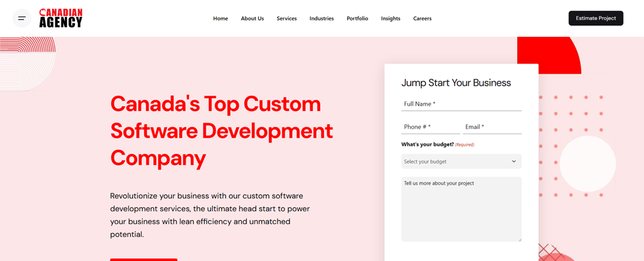Image resolution: width=644 pixels, height=261 pixels.
Task: Open the Careers menu item
Action: (422, 18)
